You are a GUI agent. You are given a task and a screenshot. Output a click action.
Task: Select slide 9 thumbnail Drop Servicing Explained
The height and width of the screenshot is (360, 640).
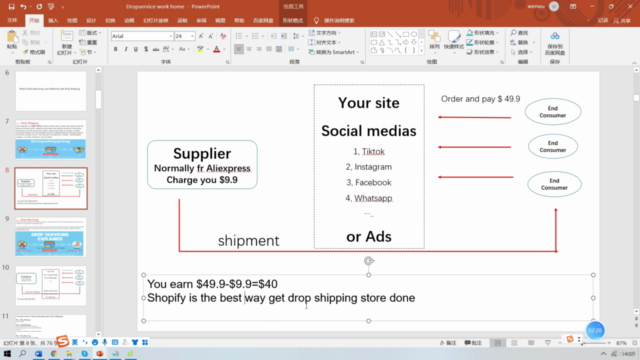click(x=51, y=237)
